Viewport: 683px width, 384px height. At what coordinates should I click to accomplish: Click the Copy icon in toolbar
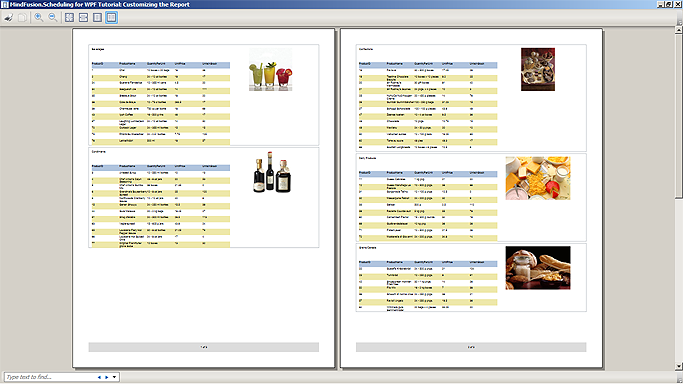(x=22, y=18)
